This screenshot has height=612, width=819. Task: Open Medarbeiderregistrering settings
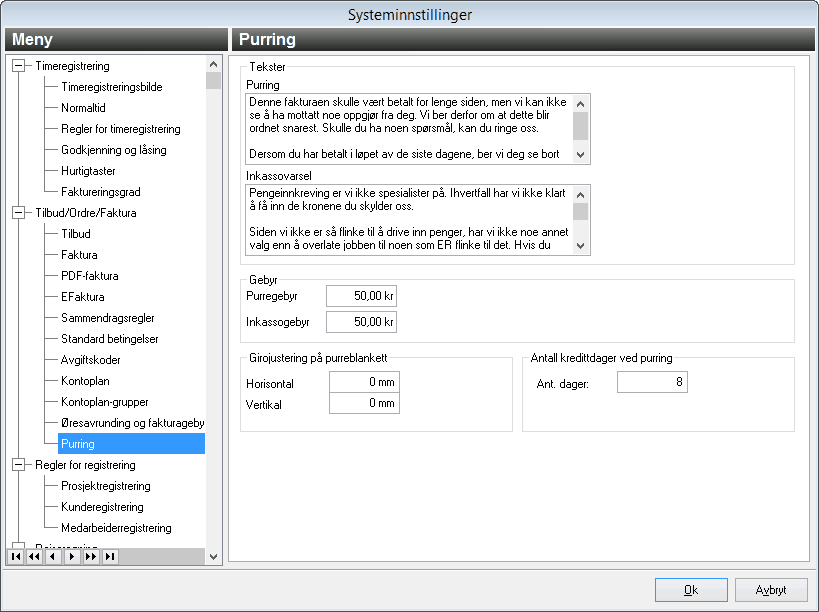pos(116,528)
